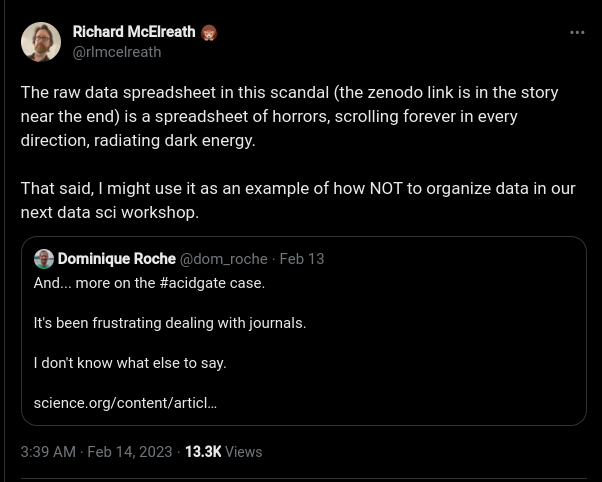Click Richard McElreath's profile avatar
This screenshot has width=602, height=482.
[x=41, y=42]
